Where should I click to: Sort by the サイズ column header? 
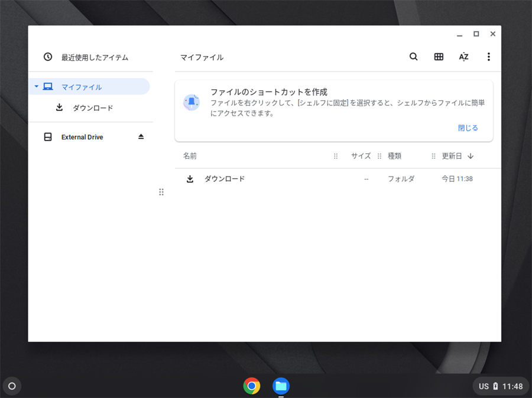pyautogui.click(x=361, y=156)
